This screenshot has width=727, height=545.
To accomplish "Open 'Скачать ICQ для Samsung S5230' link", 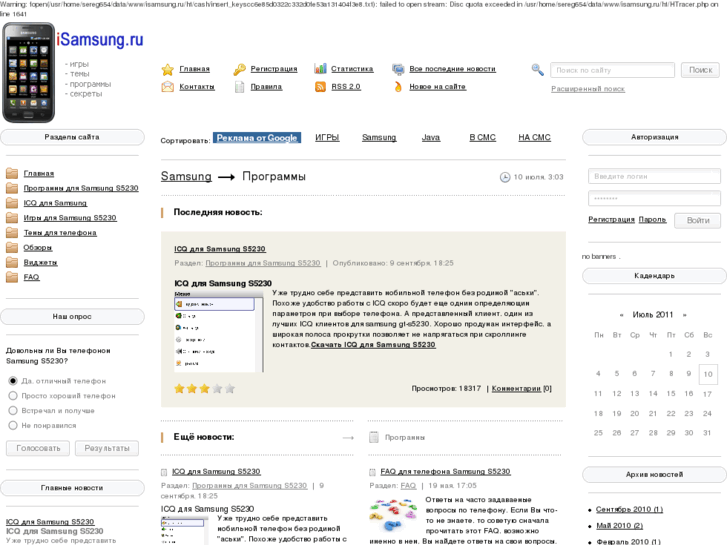I will point(373,345).
